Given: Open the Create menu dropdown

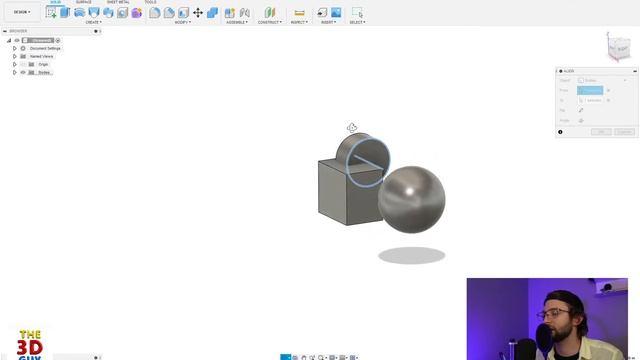Looking at the screenshot, I should pyautogui.click(x=93, y=22).
